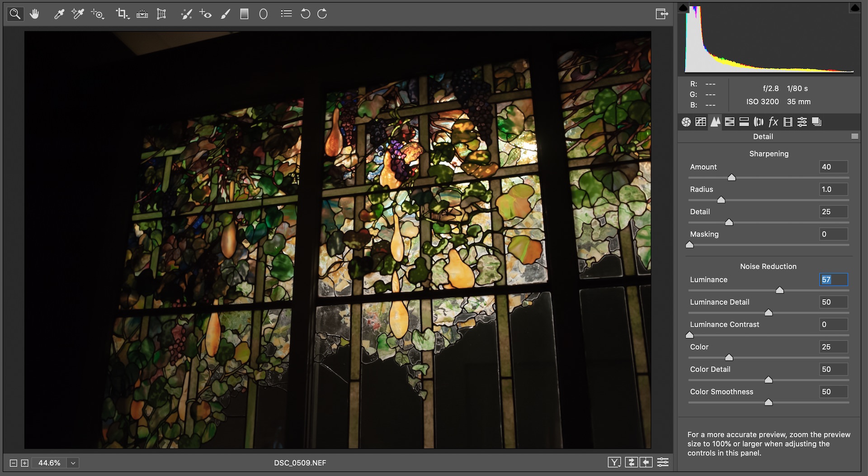Select the Radial Filter tool
Viewport: 868px width, 476px height.
[x=264, y=14]
